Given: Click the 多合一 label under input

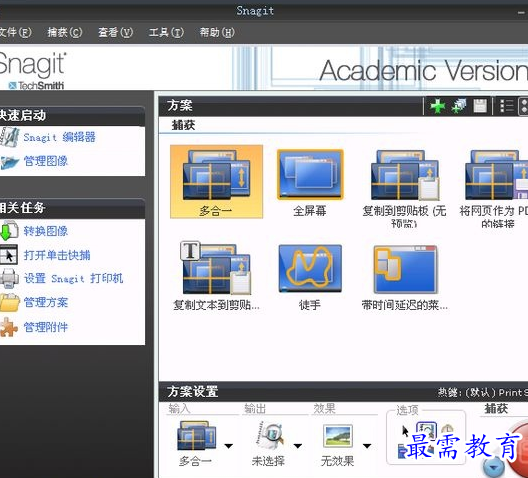Looking at the screenshot, I should (x=195, y=461).
